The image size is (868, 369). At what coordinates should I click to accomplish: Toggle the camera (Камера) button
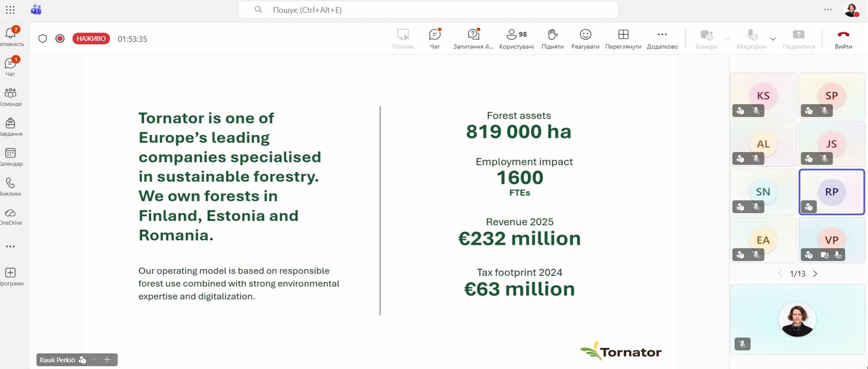click(706, 39)
